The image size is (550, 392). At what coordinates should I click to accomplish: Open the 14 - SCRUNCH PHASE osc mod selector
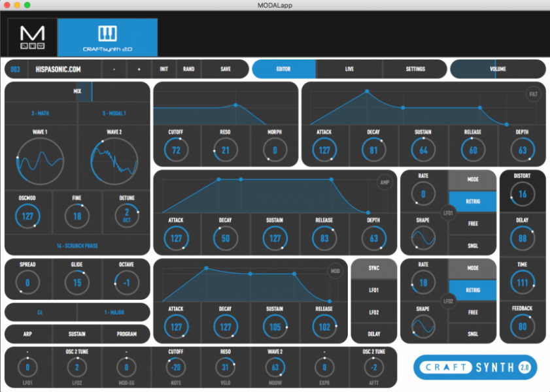pos(77,246)
